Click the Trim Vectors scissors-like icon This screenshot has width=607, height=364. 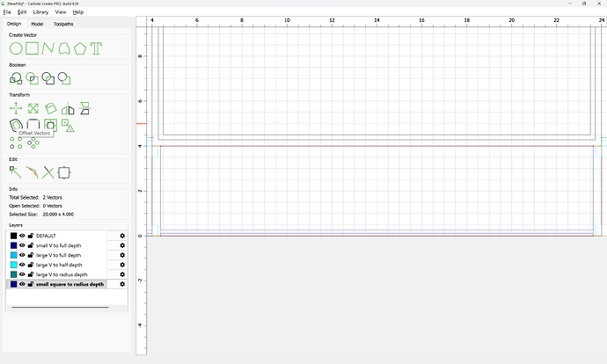coord(48,172)
